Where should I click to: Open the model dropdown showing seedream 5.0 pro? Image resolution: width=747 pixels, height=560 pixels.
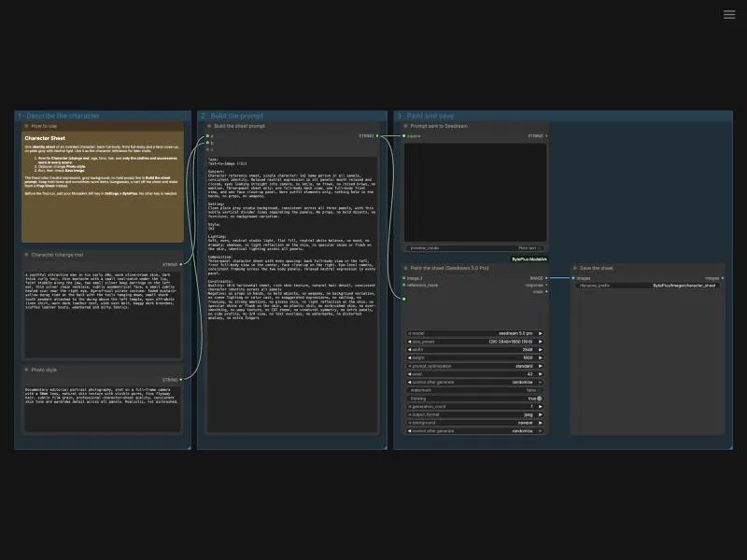475,333
